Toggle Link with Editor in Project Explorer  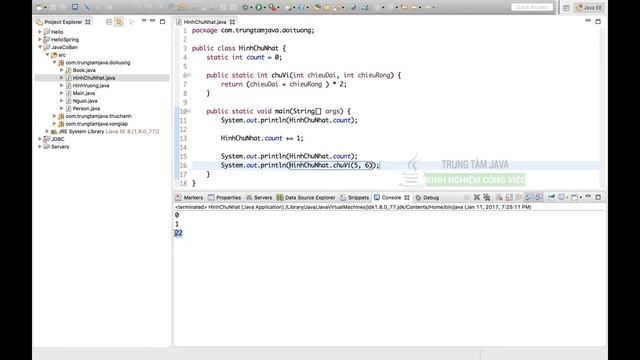(x=119, y=22)
